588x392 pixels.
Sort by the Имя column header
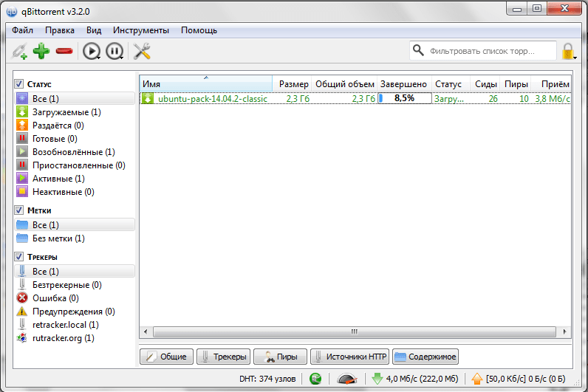206,83
